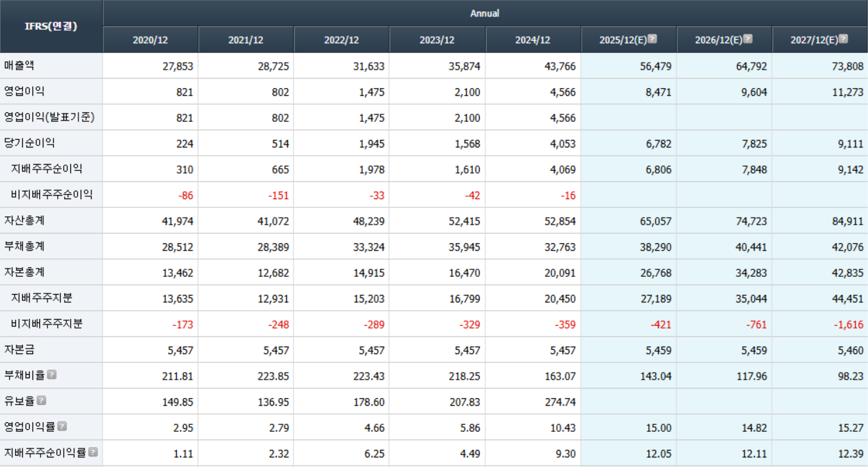
Task: Click the 매출액 row label
Action: (19, 66)
